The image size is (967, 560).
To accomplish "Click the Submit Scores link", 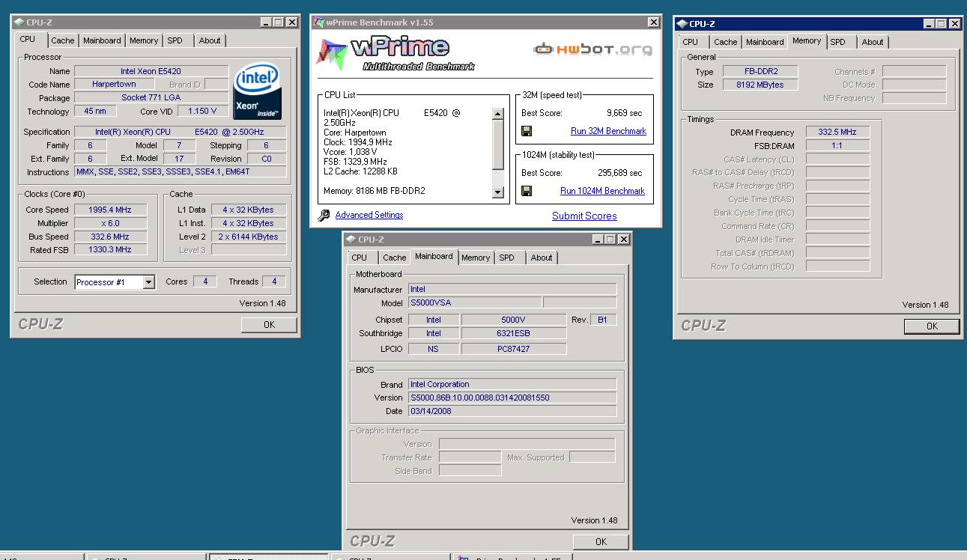I will coord(584,216).
